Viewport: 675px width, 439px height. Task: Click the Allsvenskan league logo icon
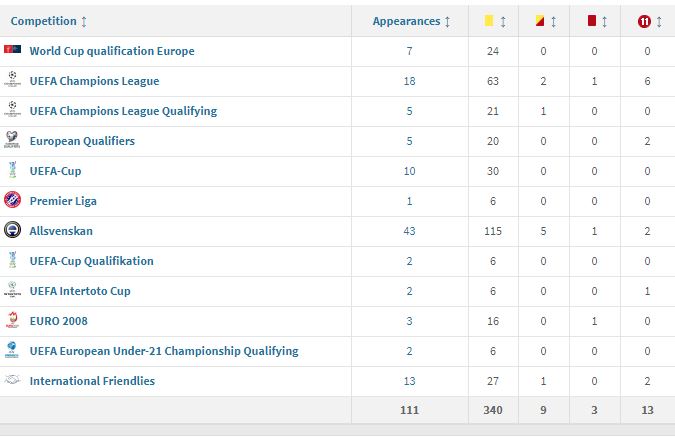coord(12,230)
